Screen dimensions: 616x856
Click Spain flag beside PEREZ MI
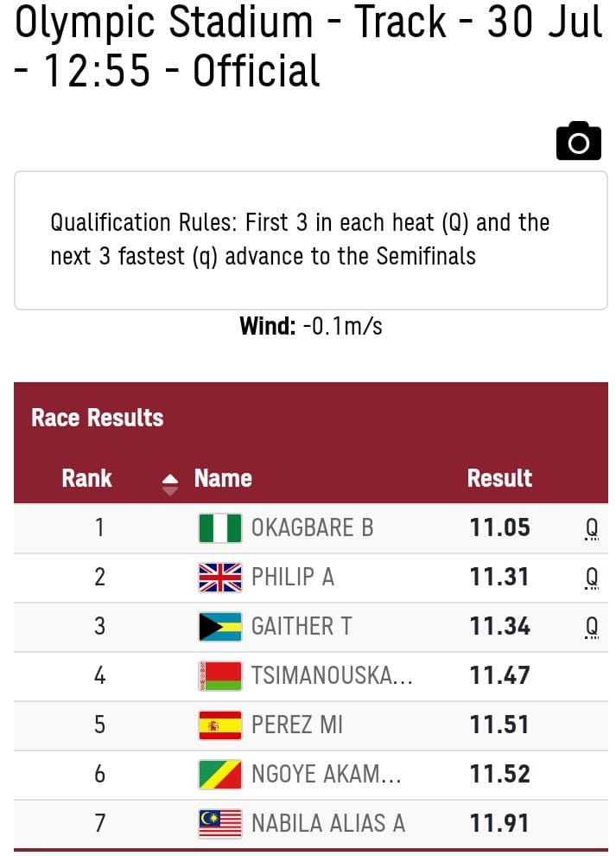[220, 725]
